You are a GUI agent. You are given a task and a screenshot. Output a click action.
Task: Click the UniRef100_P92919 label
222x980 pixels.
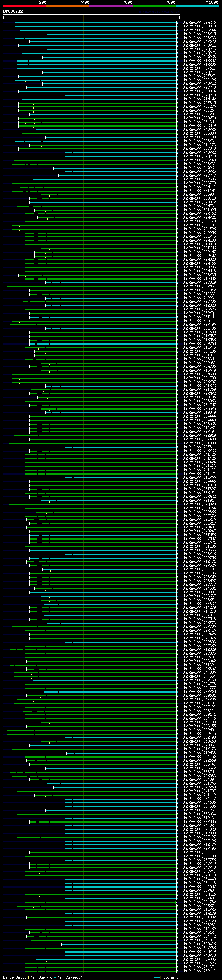(199, 435)
